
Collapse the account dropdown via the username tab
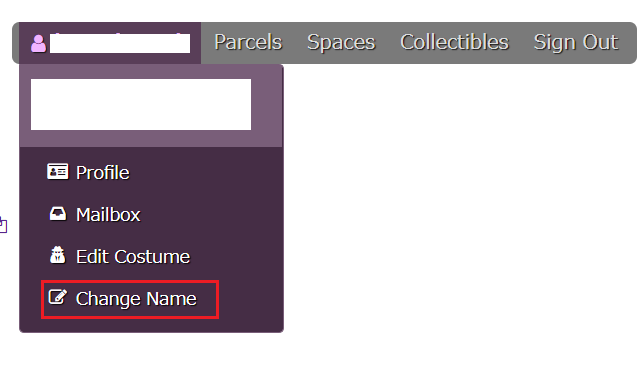[x=110, y=43]
